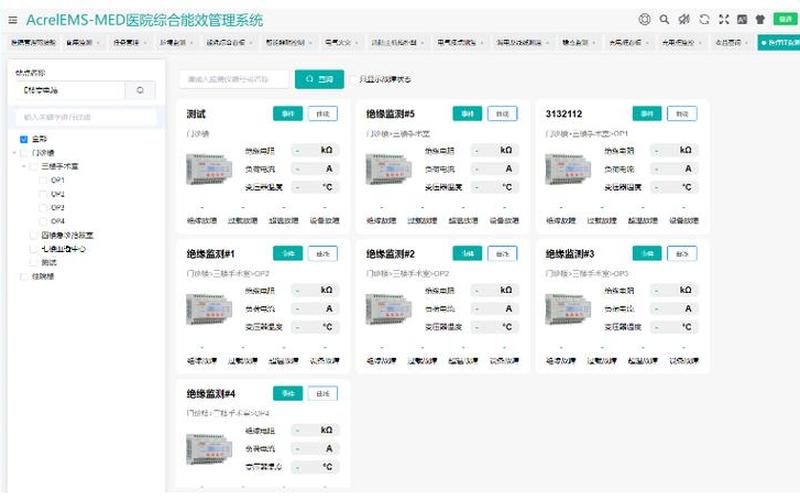Mute alarm sound via speaker icon
This screenshot has width=800, height=500.
[x=684, y=19]
